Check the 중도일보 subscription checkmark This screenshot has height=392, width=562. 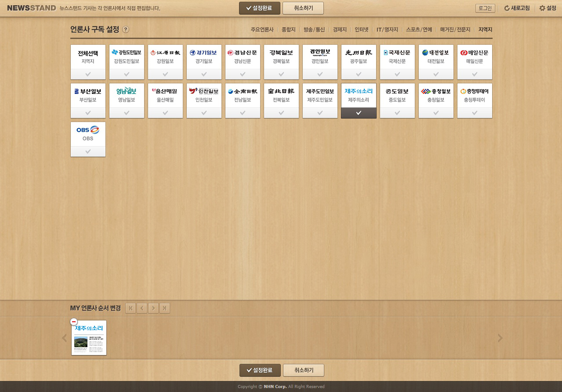[x=397, y=113]
